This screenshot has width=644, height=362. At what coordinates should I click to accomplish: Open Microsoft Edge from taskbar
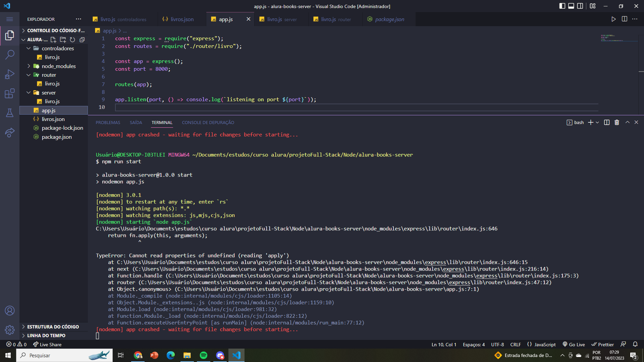click(x=171, y=355)
